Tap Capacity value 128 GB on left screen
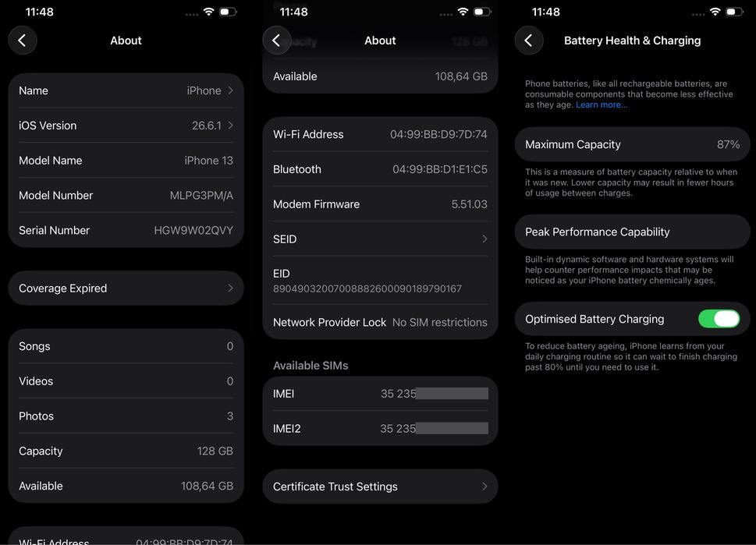 [215, 451]
